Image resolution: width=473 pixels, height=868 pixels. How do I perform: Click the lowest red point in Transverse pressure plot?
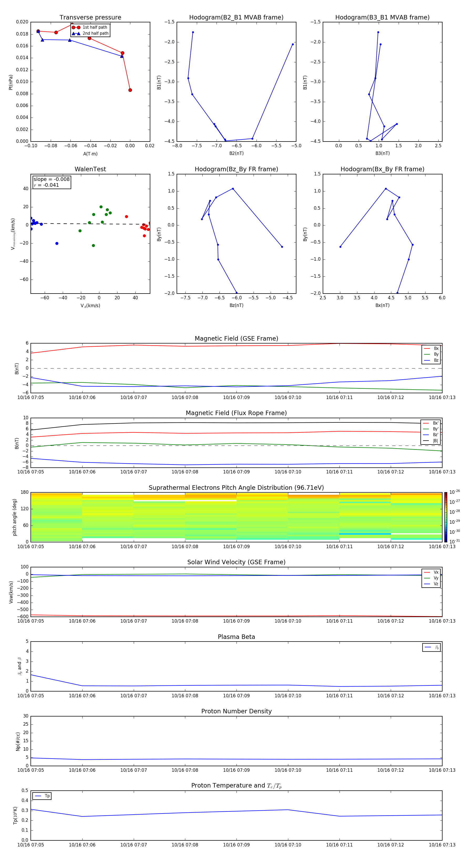point(130,90)
